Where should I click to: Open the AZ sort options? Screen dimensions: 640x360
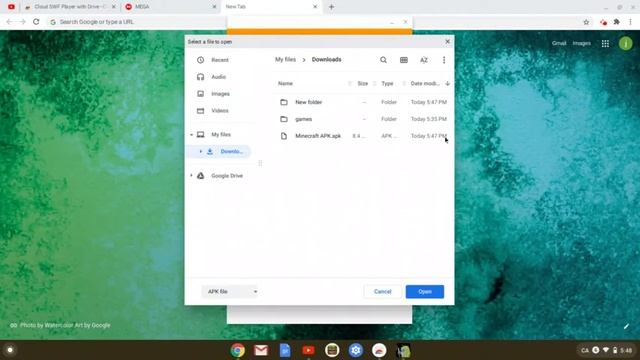pyautogui.click(x=424, y=60)
